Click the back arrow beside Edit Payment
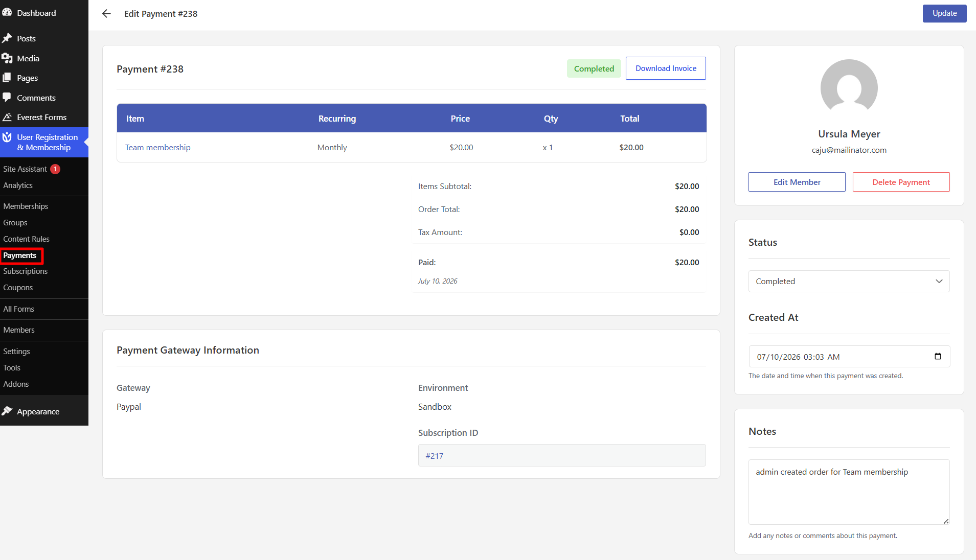976x560 pixels. pyautogui.click(x=106, y=14)
